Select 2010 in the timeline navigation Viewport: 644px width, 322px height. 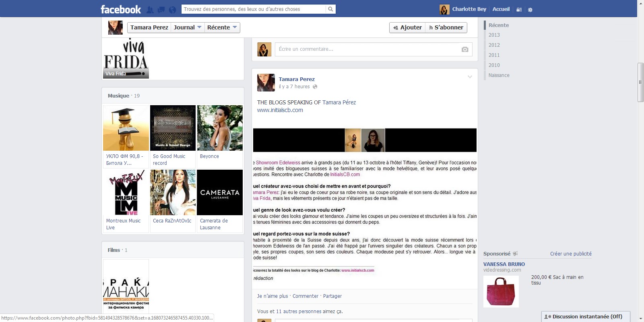(494, 65)
